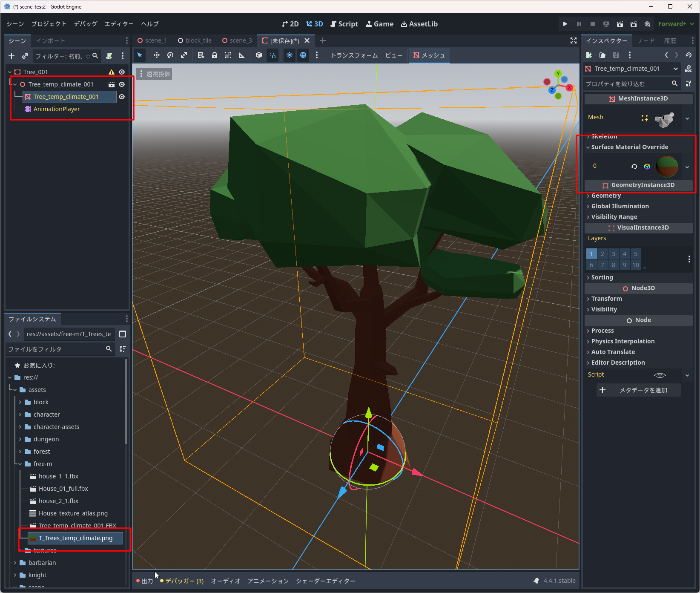700x593 pixels.
Task: Click the instantiate child scene link icon
Action: [25, 56]
